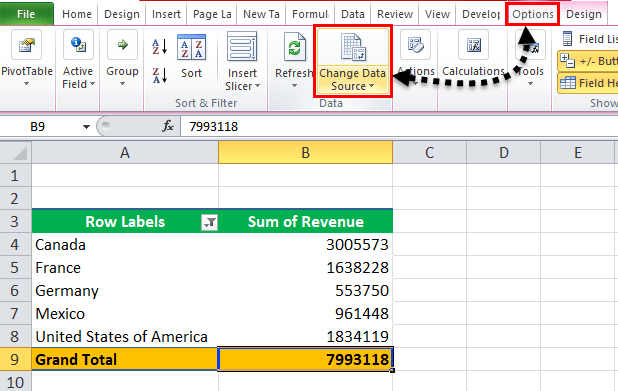Select cell with value 1834119
Image resolution: width=618 pixels, height=391 pixels.
(305, 337)
